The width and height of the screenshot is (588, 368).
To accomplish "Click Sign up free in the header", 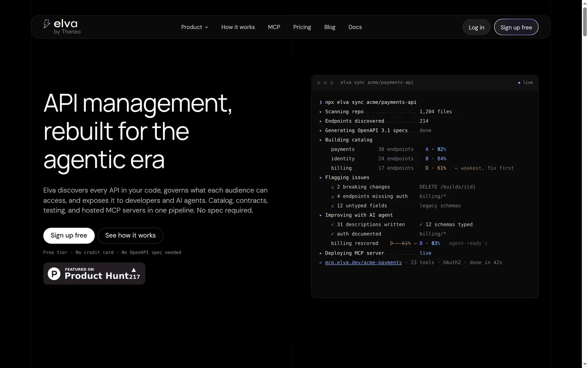I will click(516, 27).
